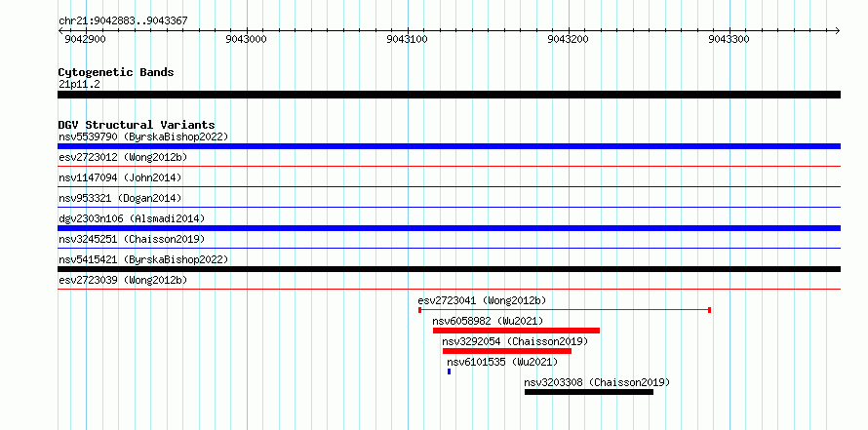Click esv2723012 (Wong2012b) label
868x430 pixels.
pos(123,157)
